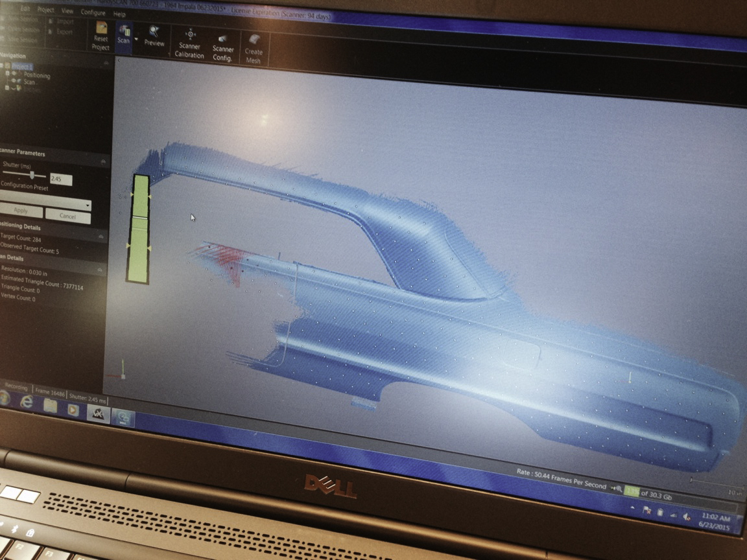Show hidden tray icons arrow
Image resolution: width=747 pixels, height=560 pixels.
pyautogui.click(x=632, y=508)
